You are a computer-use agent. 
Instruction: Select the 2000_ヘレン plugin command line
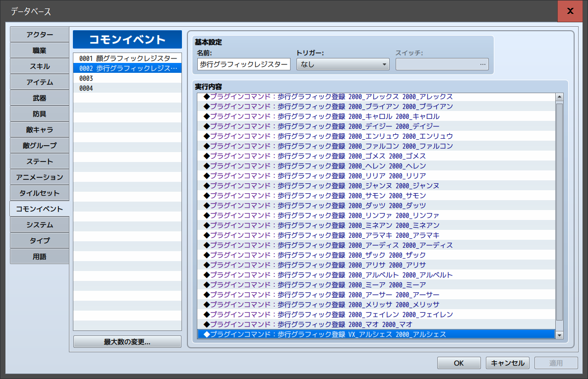pos(376,165)
